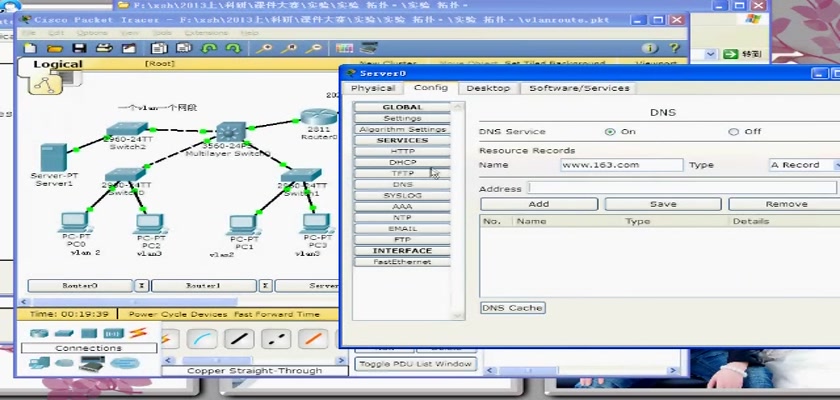Open DHCP service settings
The width and height of the screenshot is (840, 400).
[x=402, y=162]
